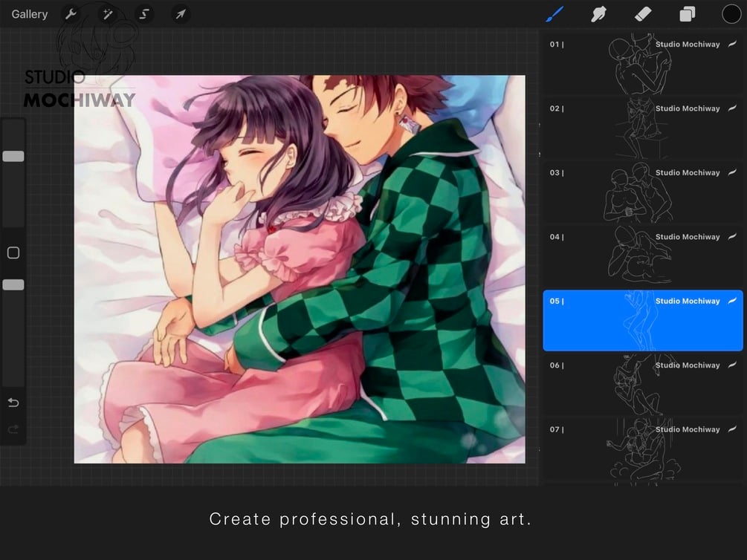
Task: Activate the Selection tool
Action: 144,14
